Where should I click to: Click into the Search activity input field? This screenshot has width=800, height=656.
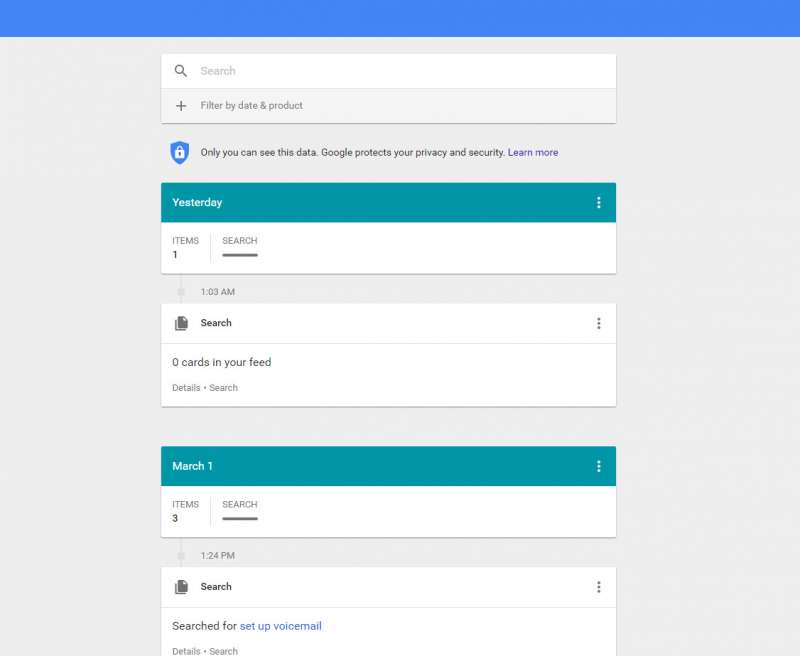388,71
